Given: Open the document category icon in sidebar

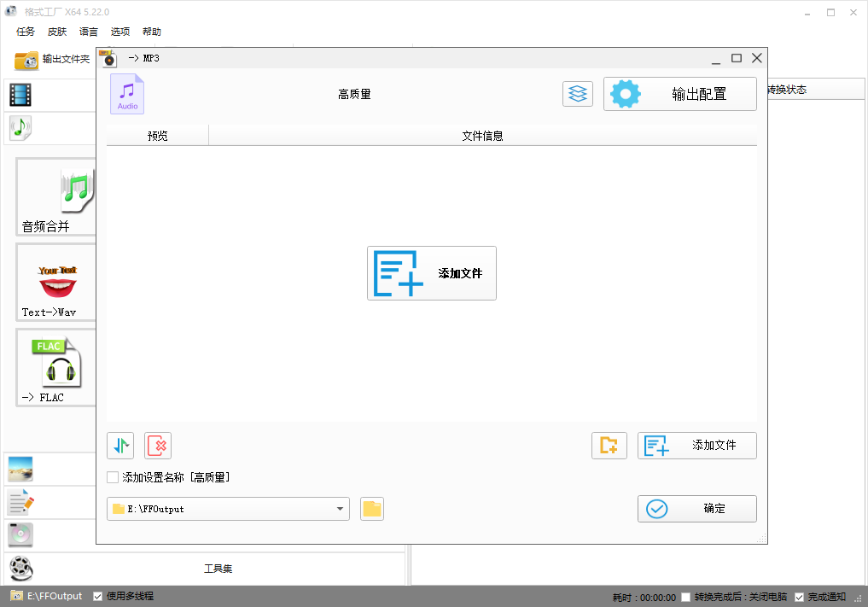Looking at the screenshot, I should click(x=21, y=502).
